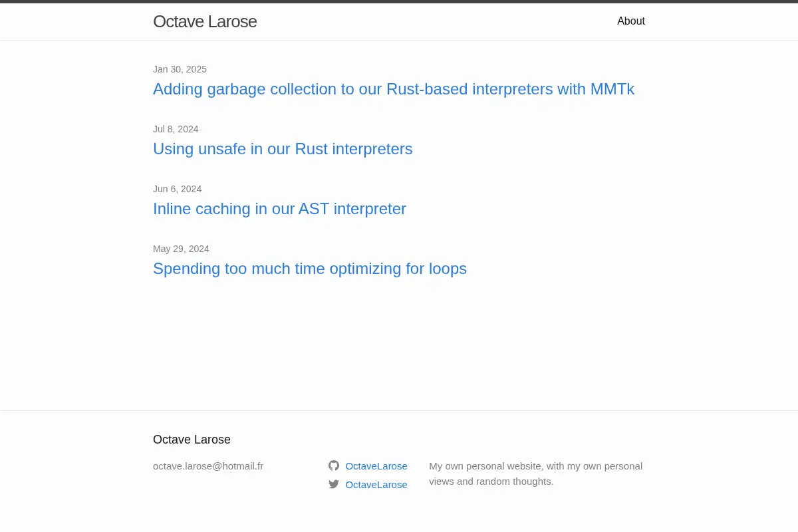This screenshot has height=532, width=798.
Task: Click the Jan 30, 2025 post date
Action: pyautogui.click(x=180, y=69)
